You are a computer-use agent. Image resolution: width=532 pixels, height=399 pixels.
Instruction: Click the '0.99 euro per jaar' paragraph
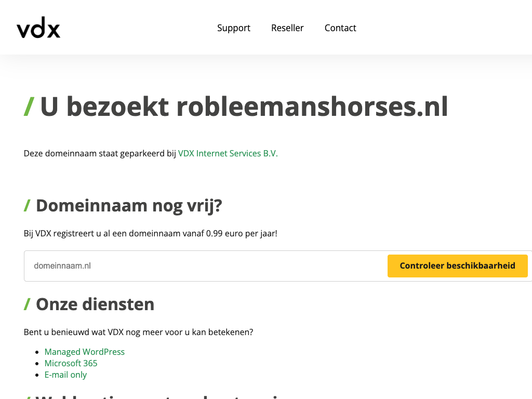point(151,234)
